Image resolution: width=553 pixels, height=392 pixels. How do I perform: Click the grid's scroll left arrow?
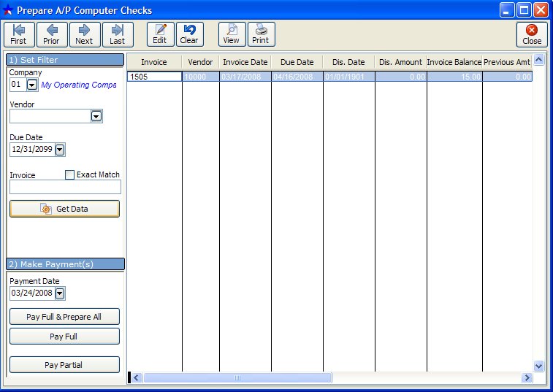(x=137, y=378)
